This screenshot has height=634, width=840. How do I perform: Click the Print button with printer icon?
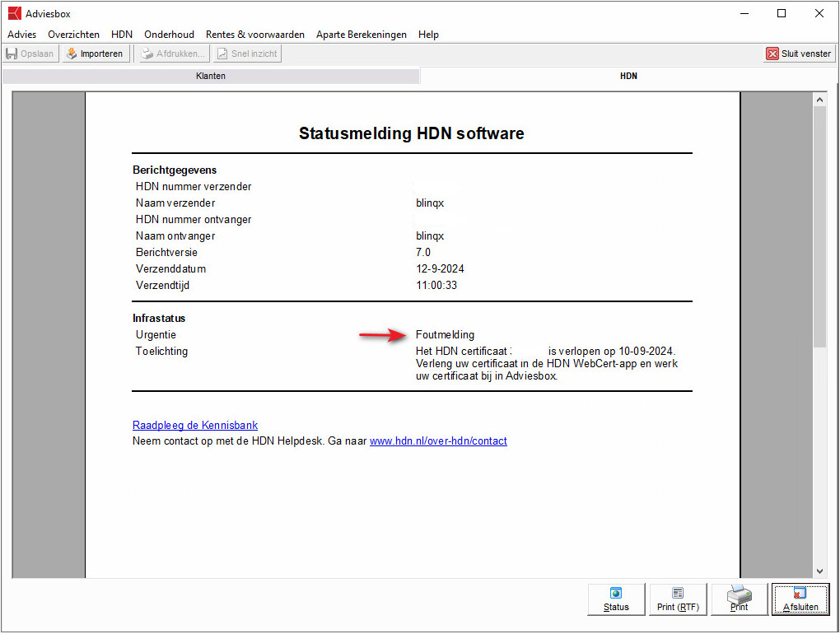(x=740, y=599)
